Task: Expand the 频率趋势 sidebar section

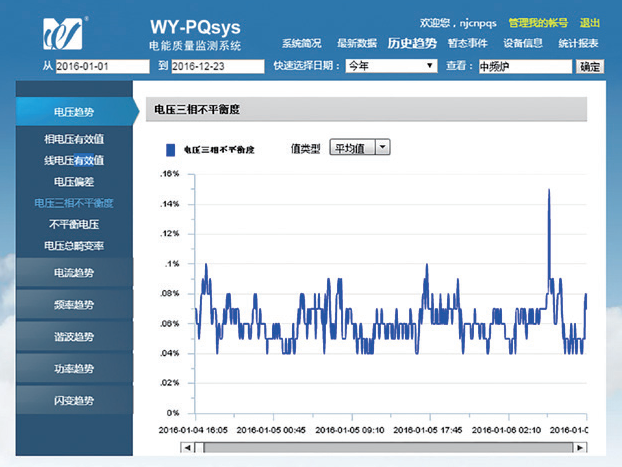Action: (74, 305)
